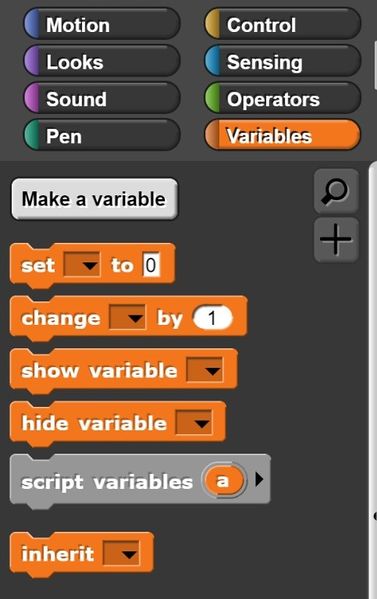Screen dimensions: 377x599
Task: Open the dropdown in show variable block
Action: (205, 369)
